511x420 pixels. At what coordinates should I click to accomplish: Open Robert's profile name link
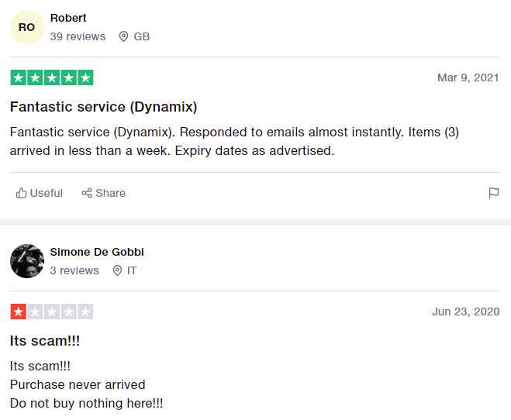point(68,18)
